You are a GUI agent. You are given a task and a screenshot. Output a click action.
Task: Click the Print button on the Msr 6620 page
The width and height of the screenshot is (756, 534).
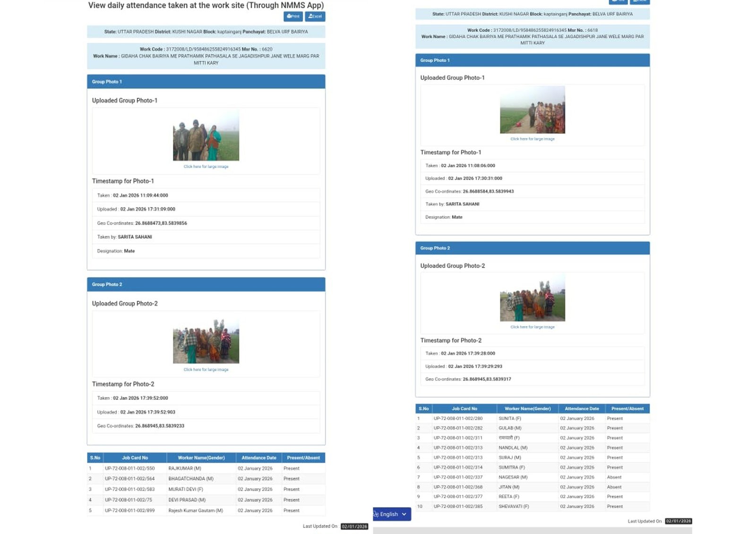click(x=293, y=17)
